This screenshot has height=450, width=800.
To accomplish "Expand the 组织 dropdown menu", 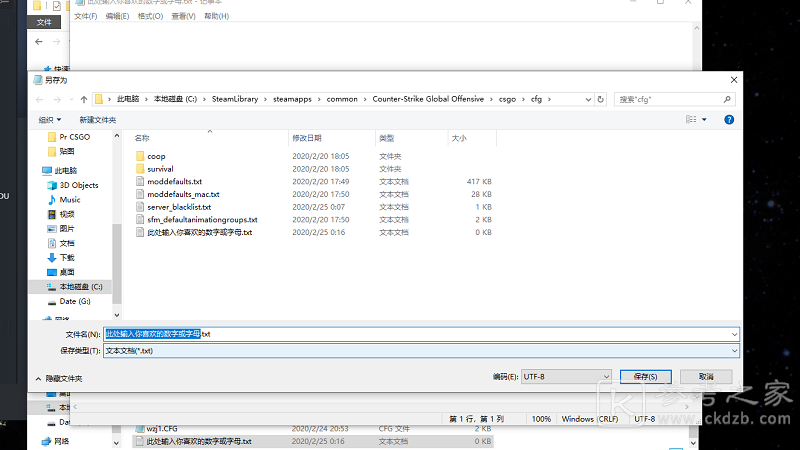I will point(49,119).
